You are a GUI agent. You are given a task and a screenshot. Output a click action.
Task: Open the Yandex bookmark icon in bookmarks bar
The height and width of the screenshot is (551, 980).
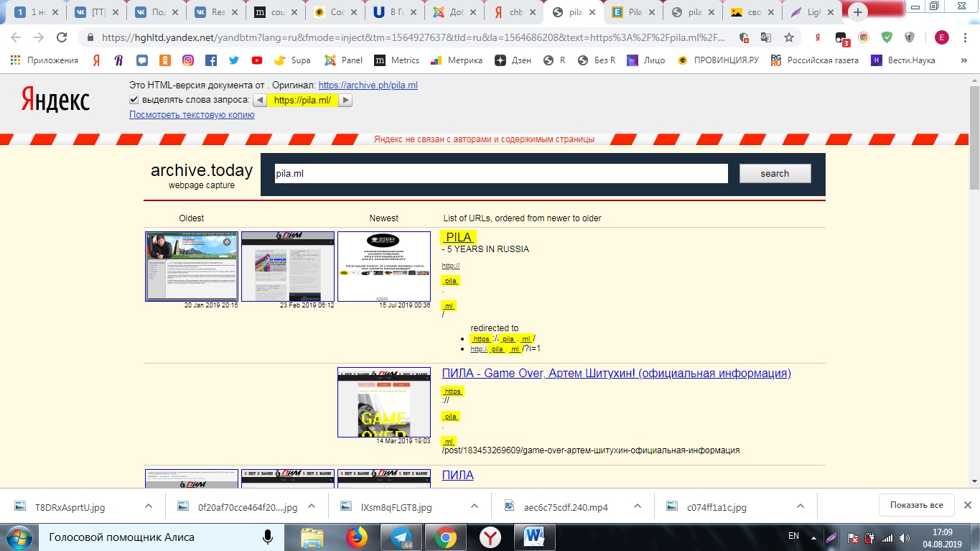coord(96,60)
